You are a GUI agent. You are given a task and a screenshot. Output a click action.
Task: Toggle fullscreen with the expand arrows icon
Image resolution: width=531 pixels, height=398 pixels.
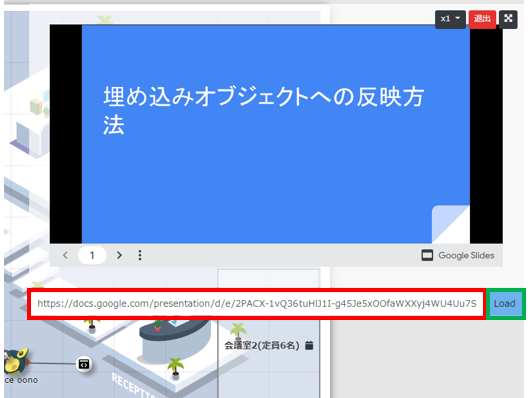[508, 19]
